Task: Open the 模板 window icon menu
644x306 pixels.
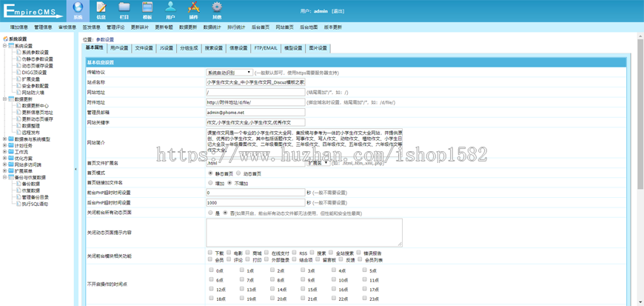Action: [147, 10]
